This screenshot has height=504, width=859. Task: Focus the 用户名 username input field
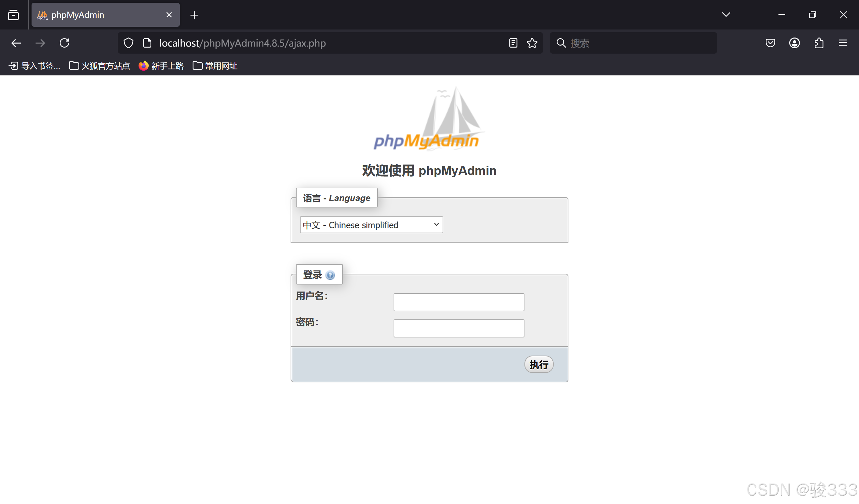click(x=458, y=302)
